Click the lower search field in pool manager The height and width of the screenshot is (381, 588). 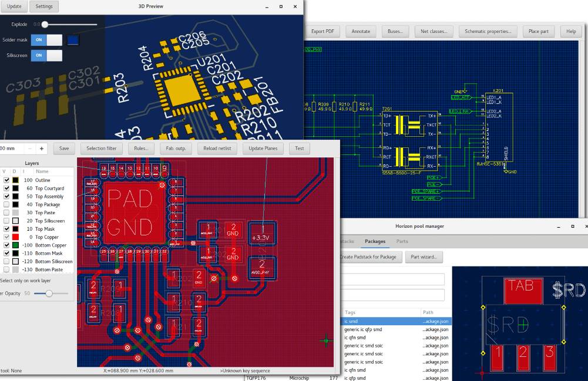click(392, 295)
